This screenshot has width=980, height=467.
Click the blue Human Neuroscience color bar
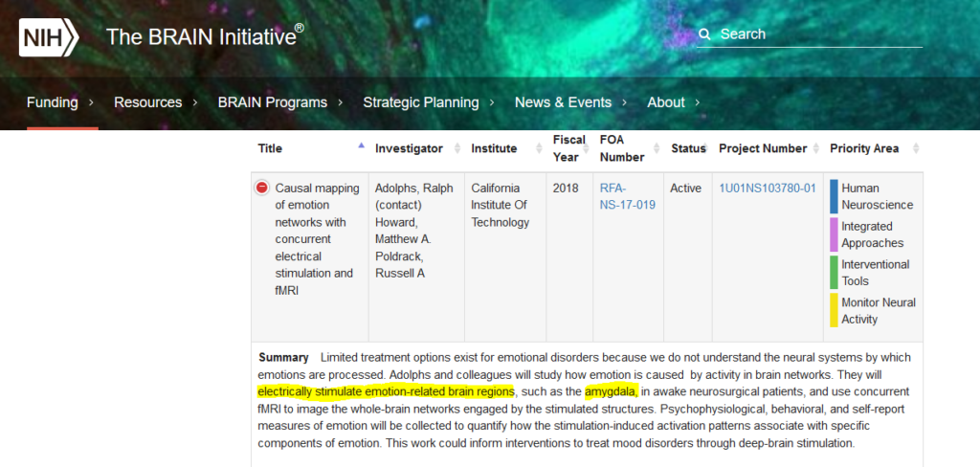tap(834, 196)
